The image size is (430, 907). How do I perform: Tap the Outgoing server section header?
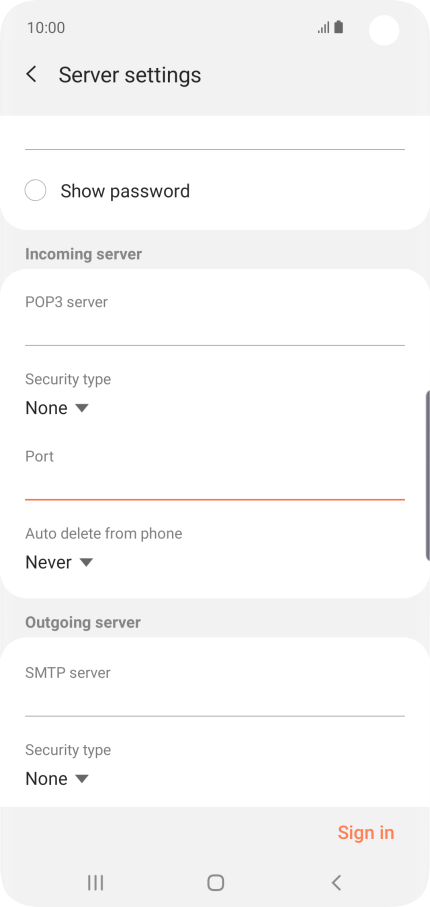[83, 622]
